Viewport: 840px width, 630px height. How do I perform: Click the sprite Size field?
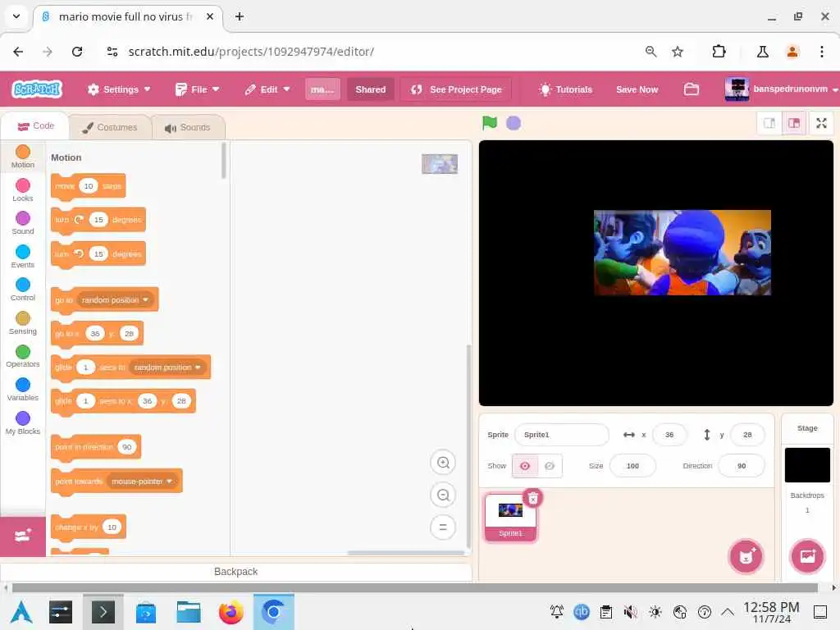(x=632, y=466)
